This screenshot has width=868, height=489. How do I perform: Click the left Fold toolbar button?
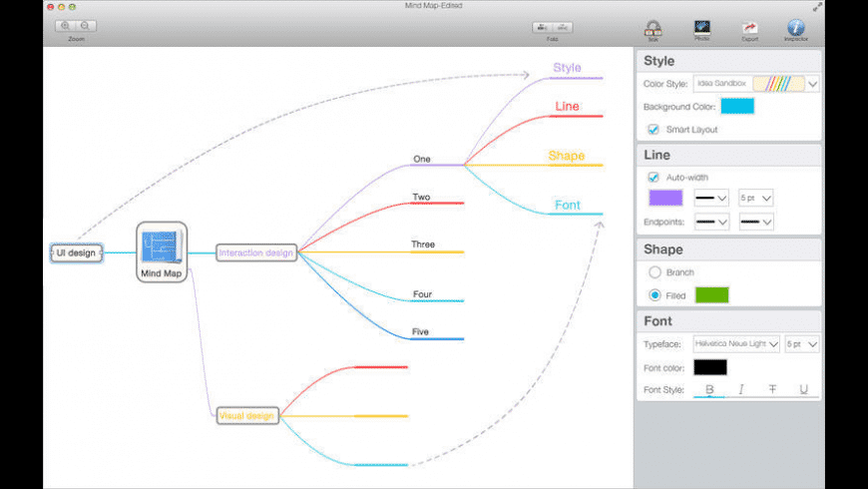tap(543, 27)
